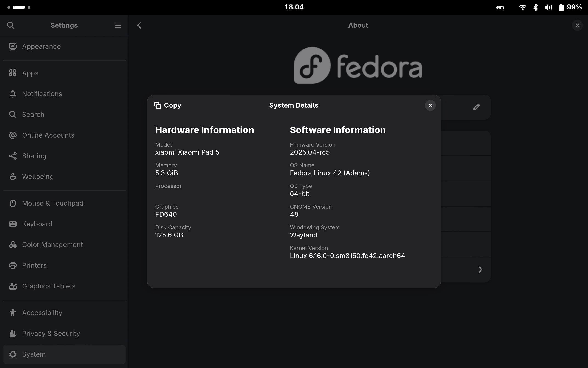The width and height of the screenshot is (588, 368).
Task: Click 'Fedora Linux 42 (Adams)' OS name
Action: coord(330,173)
